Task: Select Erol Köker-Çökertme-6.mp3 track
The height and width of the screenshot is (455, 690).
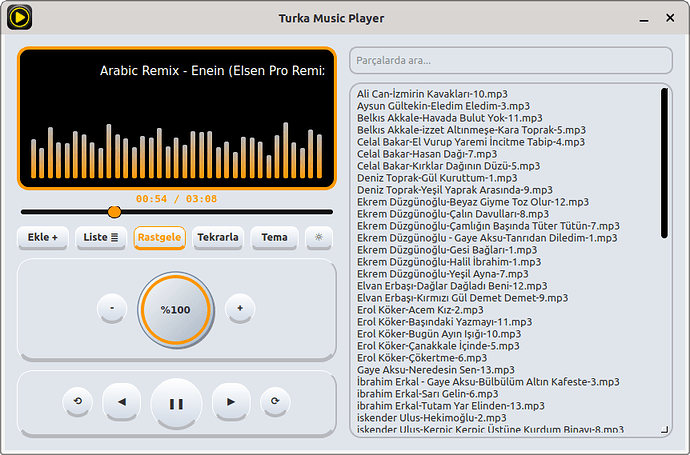Action: tap(422, 357)
